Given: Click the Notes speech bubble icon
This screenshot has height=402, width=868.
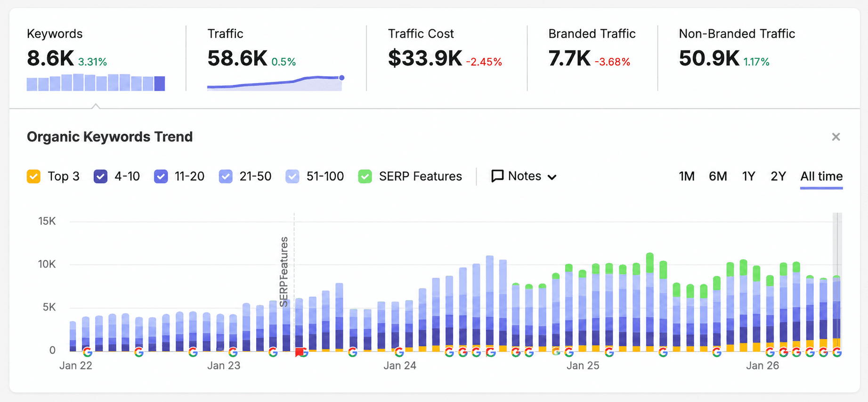Looking at the screenshot, I should click(x=497, y=176).
